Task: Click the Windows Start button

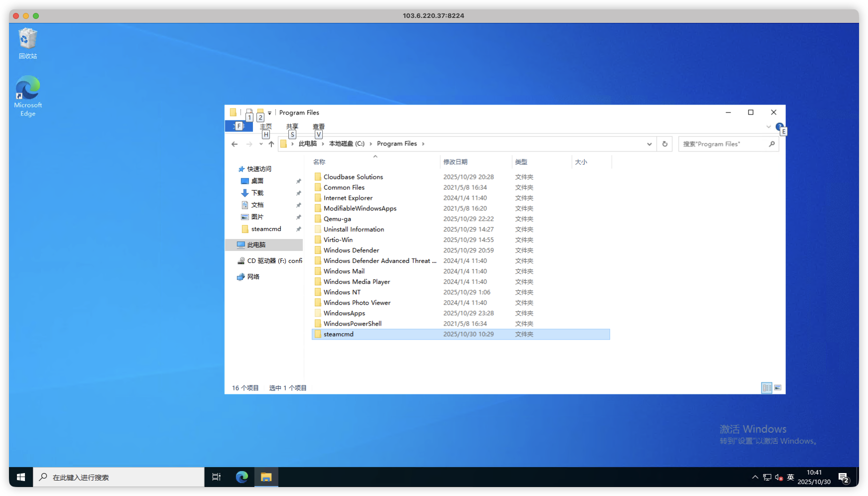Action: 21,477
